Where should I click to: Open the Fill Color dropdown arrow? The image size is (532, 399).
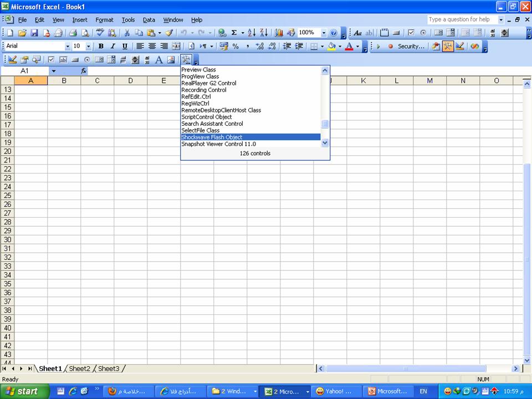(340, 46)
